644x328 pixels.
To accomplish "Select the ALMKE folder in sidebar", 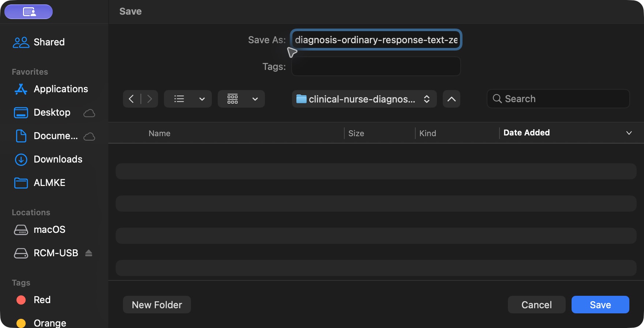I will [40, 183].
